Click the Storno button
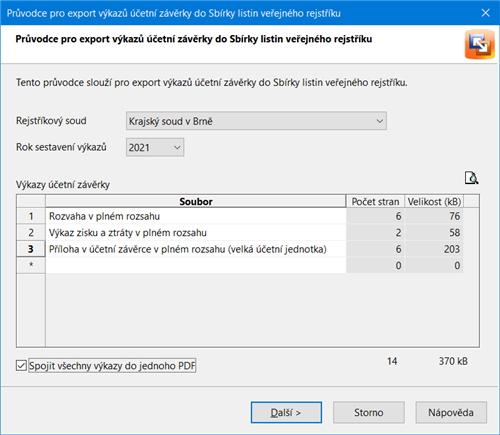Screen dimensions: 500x435 coord(369,413)
